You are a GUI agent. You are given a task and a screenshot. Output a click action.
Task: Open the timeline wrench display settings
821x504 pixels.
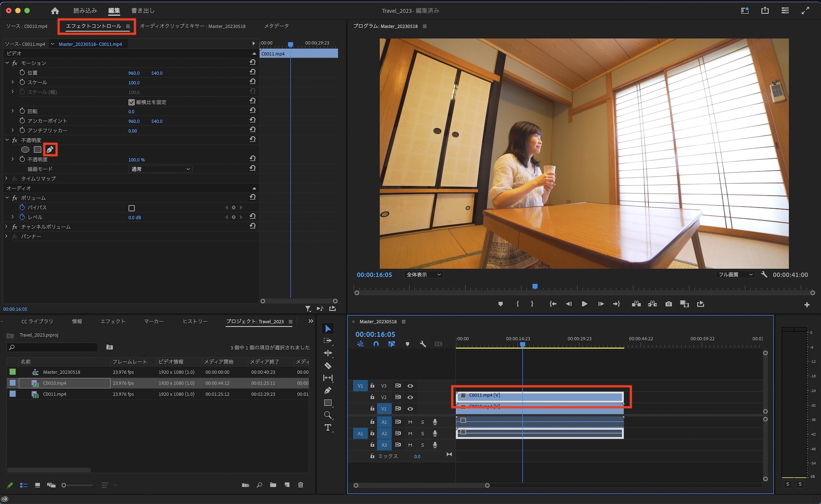(423, 344)
